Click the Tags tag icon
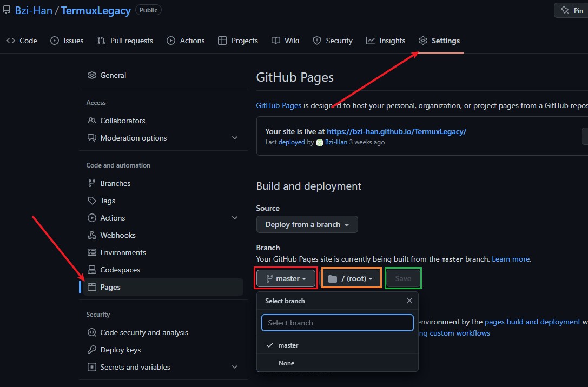588x387 pixels. [x=92, y=201]
